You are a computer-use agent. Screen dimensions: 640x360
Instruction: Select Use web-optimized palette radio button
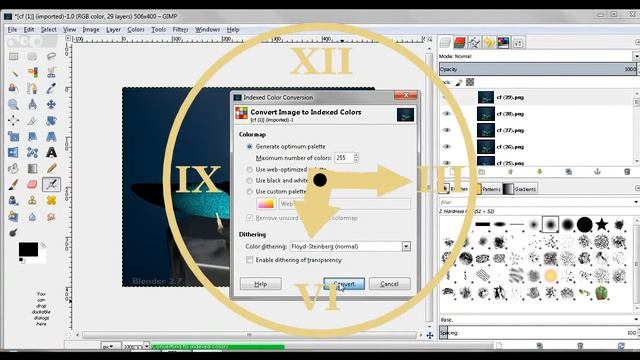(x=249, y=169)
